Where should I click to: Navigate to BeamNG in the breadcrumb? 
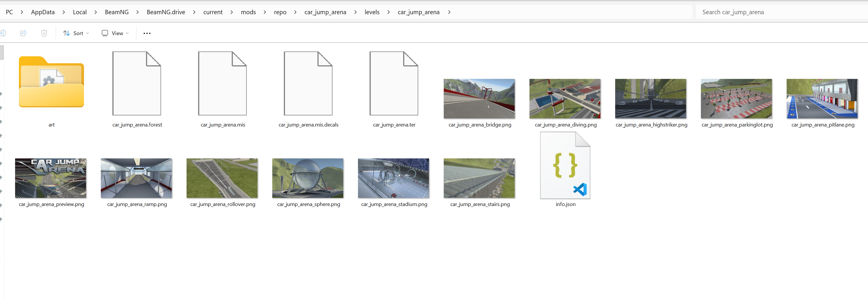(x=117, y=12)
